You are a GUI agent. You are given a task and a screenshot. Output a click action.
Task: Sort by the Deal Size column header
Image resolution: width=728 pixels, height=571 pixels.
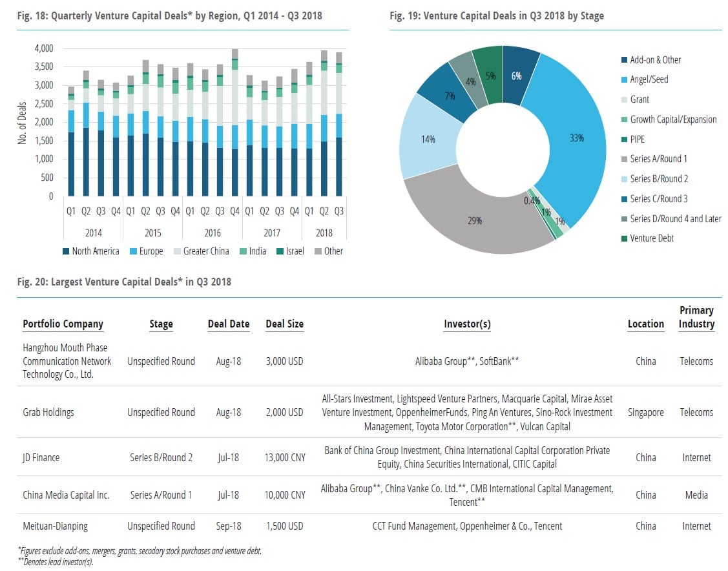284,324
